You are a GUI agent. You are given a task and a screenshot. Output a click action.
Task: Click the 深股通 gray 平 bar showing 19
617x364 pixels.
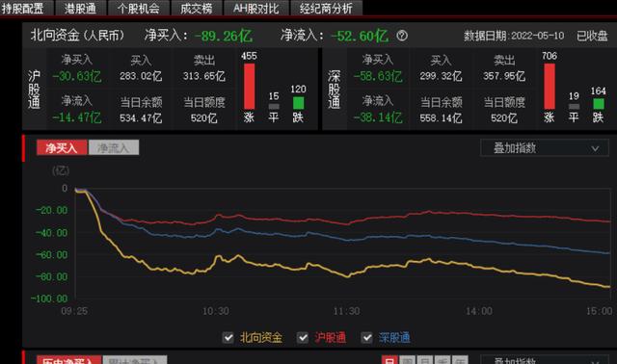point(575,106)
